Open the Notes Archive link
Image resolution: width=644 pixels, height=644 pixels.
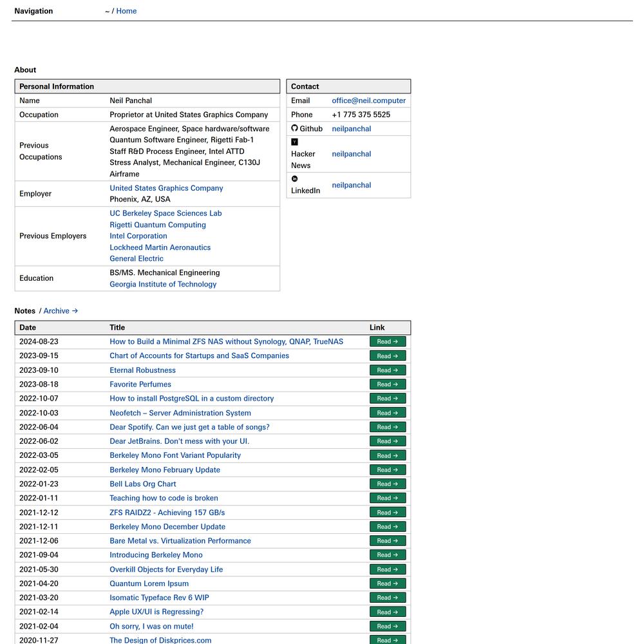[x=61, y=311]
